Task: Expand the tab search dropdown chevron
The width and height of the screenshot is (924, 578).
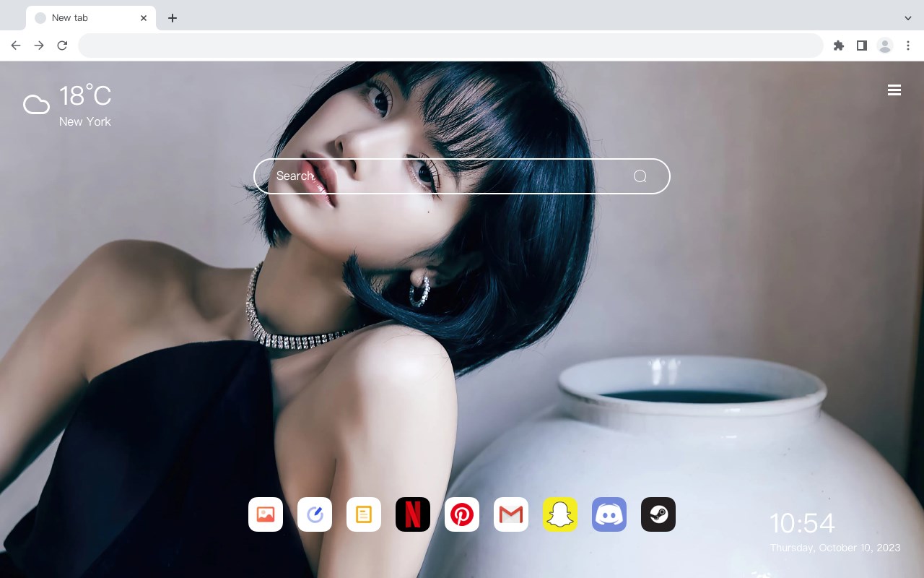Action: pos(908,18)
